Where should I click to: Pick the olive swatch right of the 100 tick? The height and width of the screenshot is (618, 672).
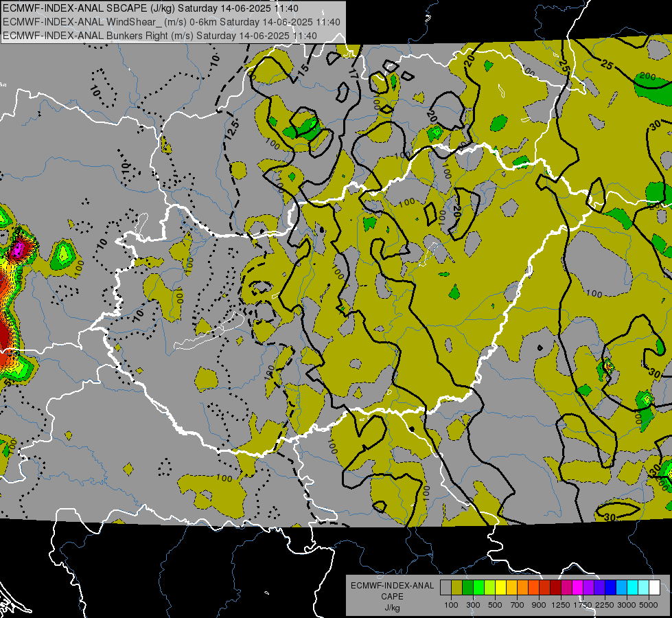pos(457,588)
